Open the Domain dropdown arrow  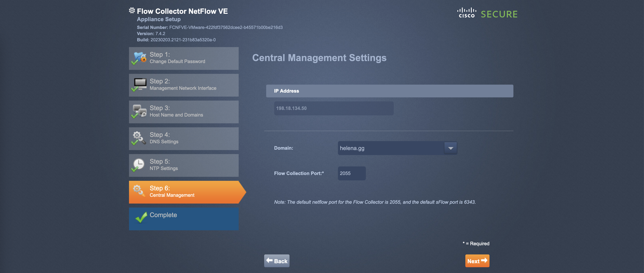pyautogui.click(x=450, y=148)
